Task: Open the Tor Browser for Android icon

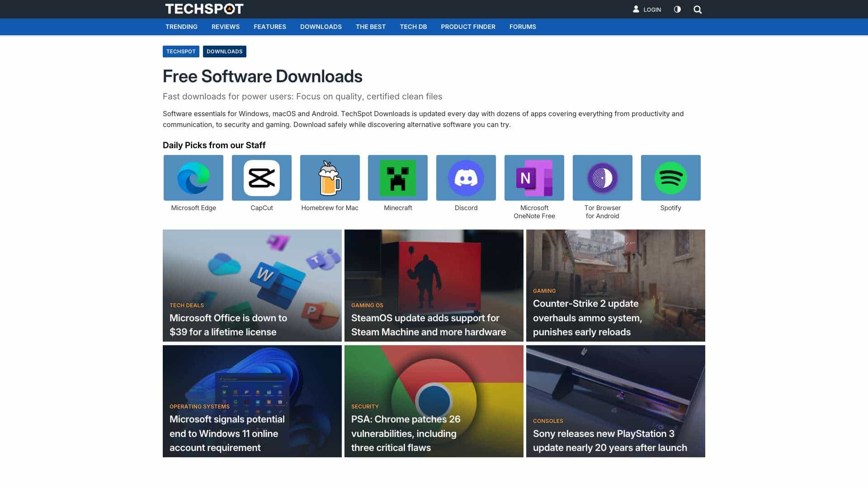Action: pos(603,178)
